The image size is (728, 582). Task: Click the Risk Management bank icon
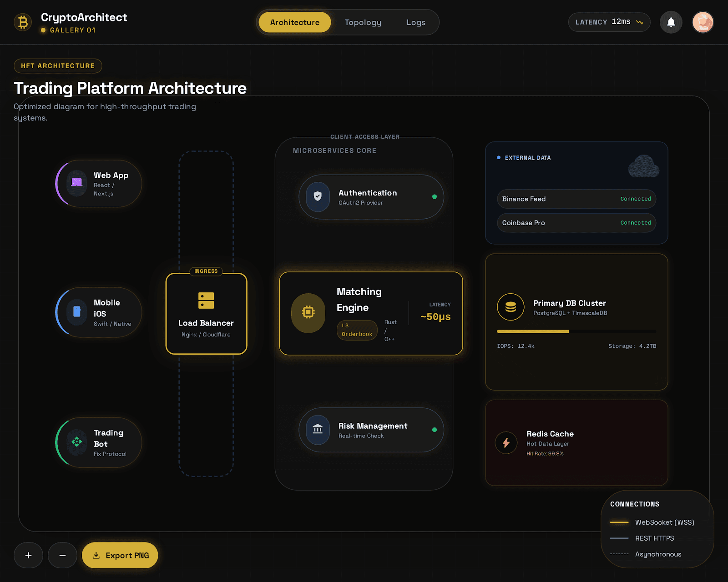tap(318, 430)
